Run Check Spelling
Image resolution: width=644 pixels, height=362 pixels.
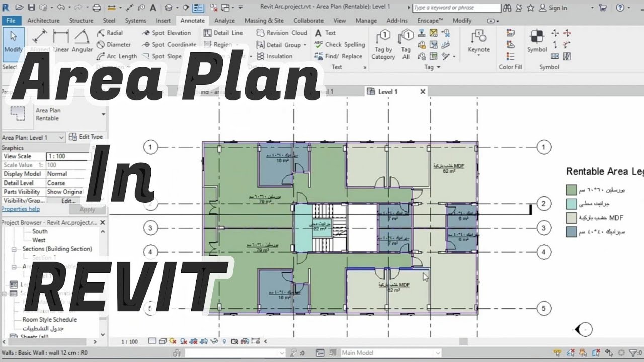click(x=340, y=44)
